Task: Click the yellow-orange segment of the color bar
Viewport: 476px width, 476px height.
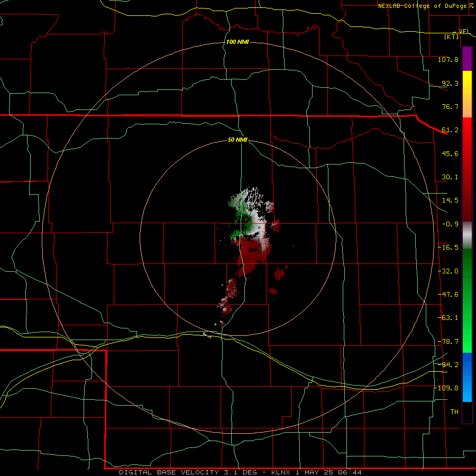Action: [x=467, y=94]
